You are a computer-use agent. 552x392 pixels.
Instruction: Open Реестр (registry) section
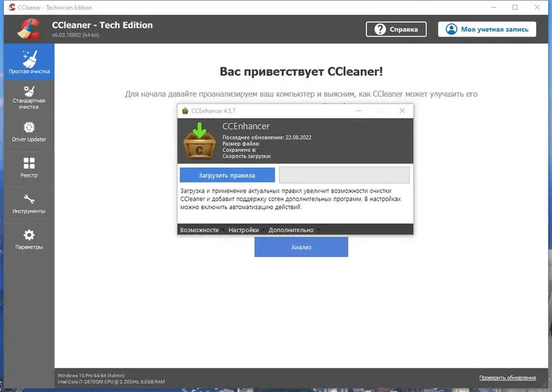pos(29,168)
